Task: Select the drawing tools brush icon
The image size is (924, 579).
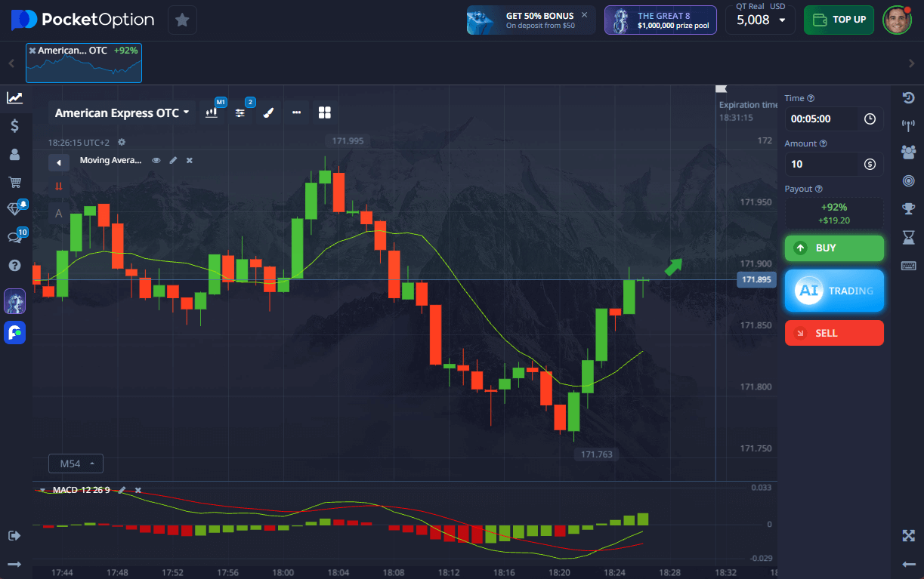Action: [x=268, y=112]
